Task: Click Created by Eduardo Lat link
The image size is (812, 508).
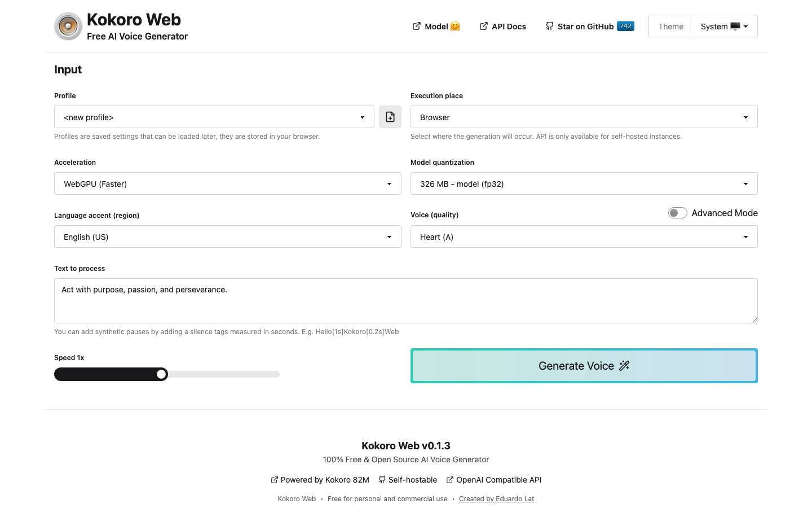Action: tap(496, 499)
